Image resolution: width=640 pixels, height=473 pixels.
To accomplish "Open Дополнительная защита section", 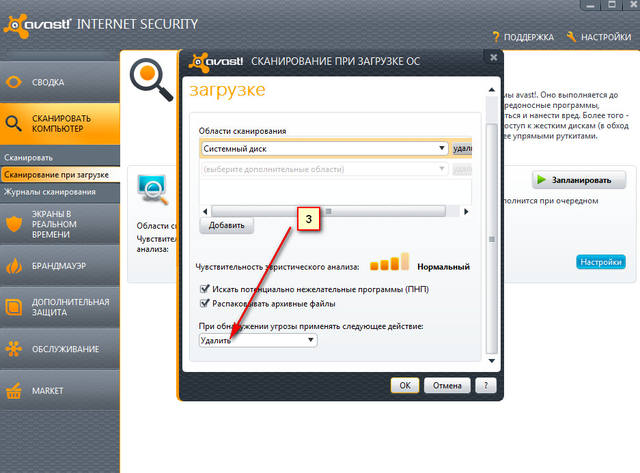I will pos(60,307).
